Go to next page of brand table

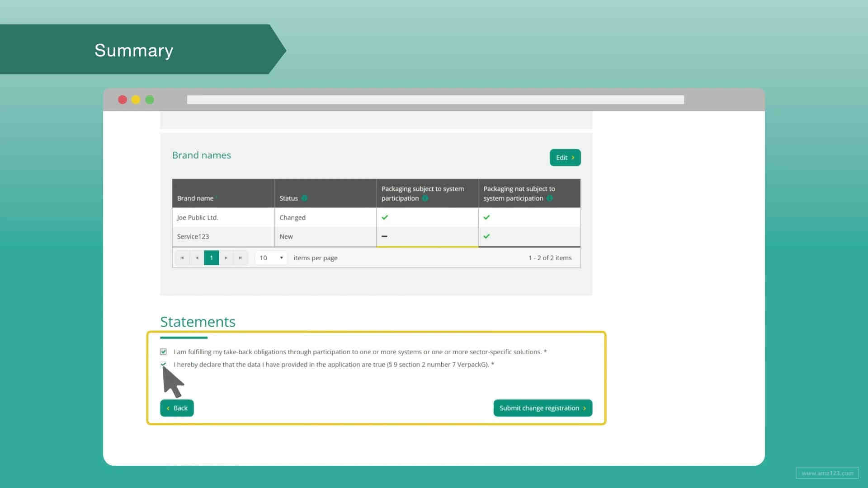tap(226, 258)
